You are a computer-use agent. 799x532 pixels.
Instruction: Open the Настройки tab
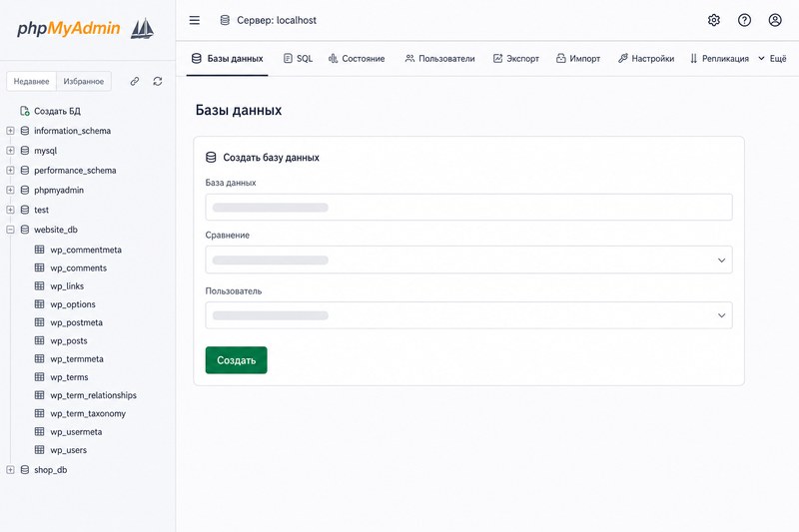click(645, 59)
